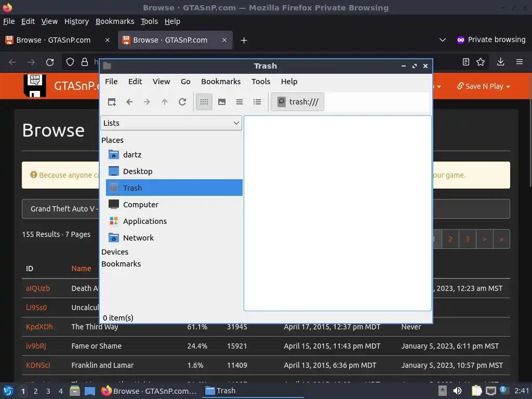The image size is (532, 399).
Task: Open Firefox History menu
Action: 77,21
